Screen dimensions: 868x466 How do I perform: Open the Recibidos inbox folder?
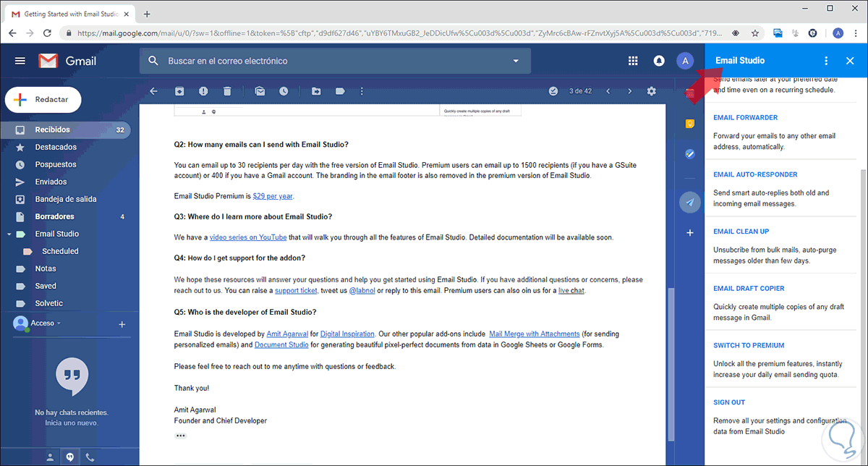click(x=67, y=130)
